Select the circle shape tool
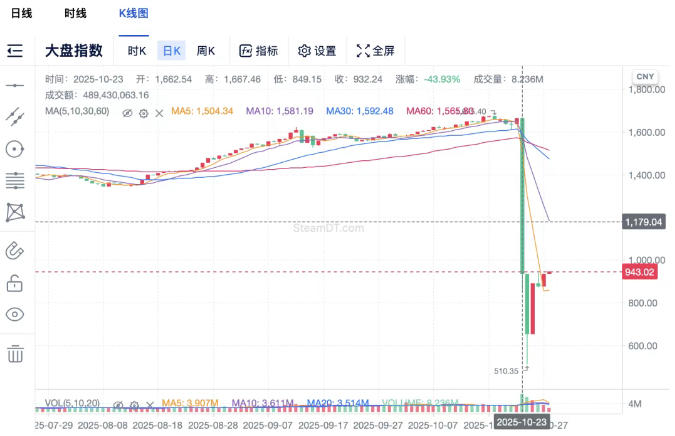675x436 pixels. (15, 149)
